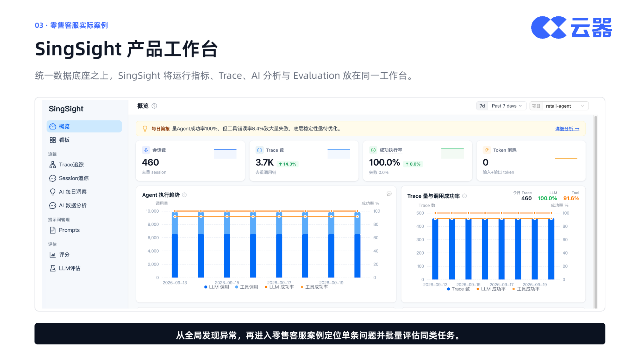This screenshot has height=362, width=644.
Task: Toggle 工具成功率 legend in Trace chart
Action: pos(526,289)
